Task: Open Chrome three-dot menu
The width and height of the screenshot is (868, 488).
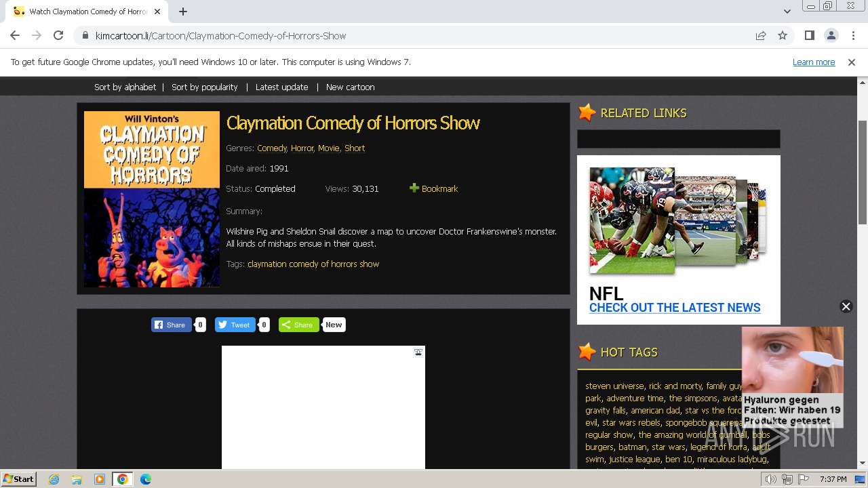Action: click(x=853, y=35)
